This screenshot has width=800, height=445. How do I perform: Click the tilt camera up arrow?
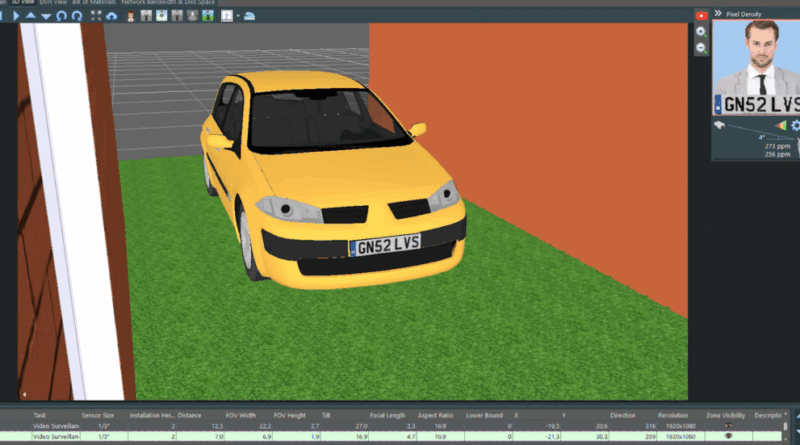31,16
